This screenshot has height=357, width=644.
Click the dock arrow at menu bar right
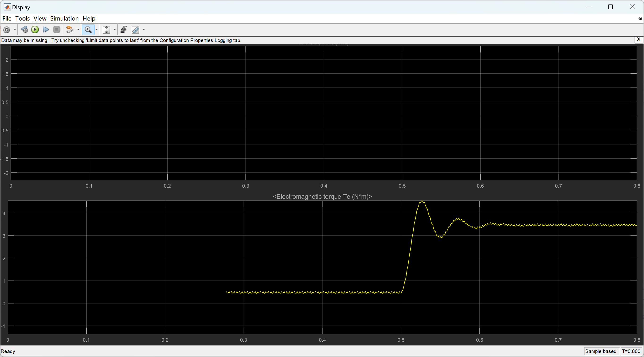[640, 18]
